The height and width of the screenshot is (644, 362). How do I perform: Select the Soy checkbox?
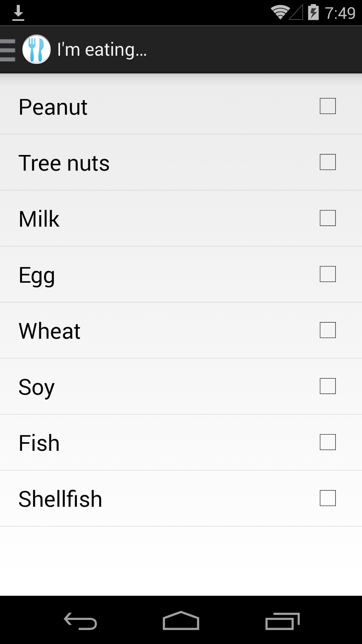click(327, 386)
